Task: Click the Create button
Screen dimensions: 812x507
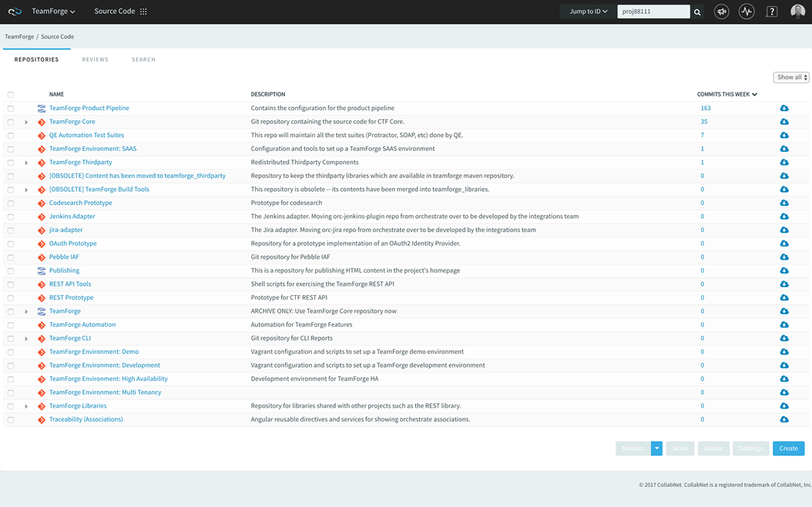Action: pos(789,448)
